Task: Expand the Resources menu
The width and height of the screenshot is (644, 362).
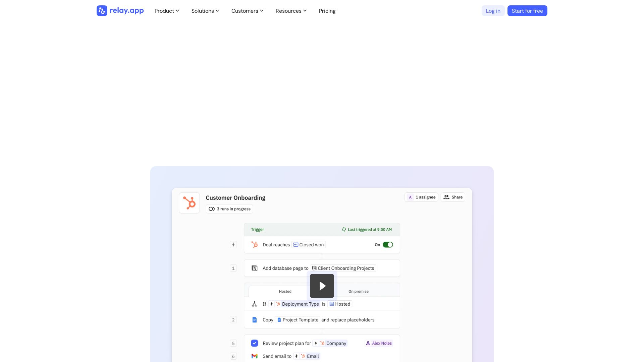Action: pyautogui.click(x=291, y=11)
